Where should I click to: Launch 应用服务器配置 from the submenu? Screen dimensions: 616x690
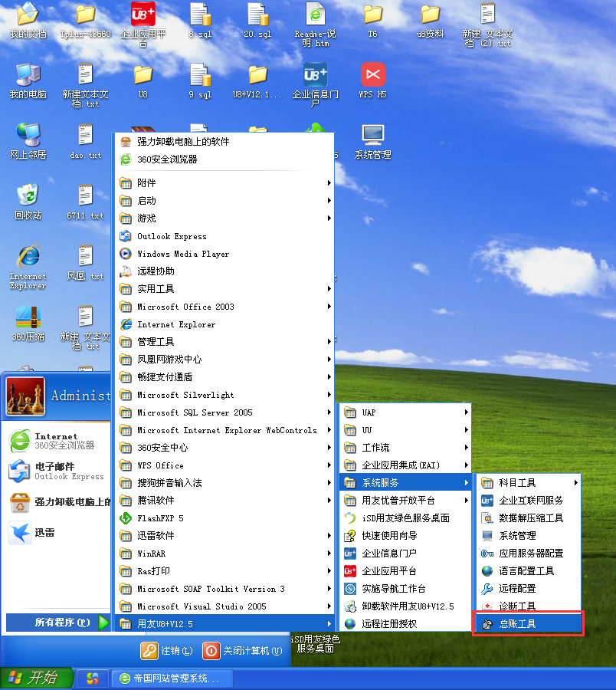tap(529, 554)
